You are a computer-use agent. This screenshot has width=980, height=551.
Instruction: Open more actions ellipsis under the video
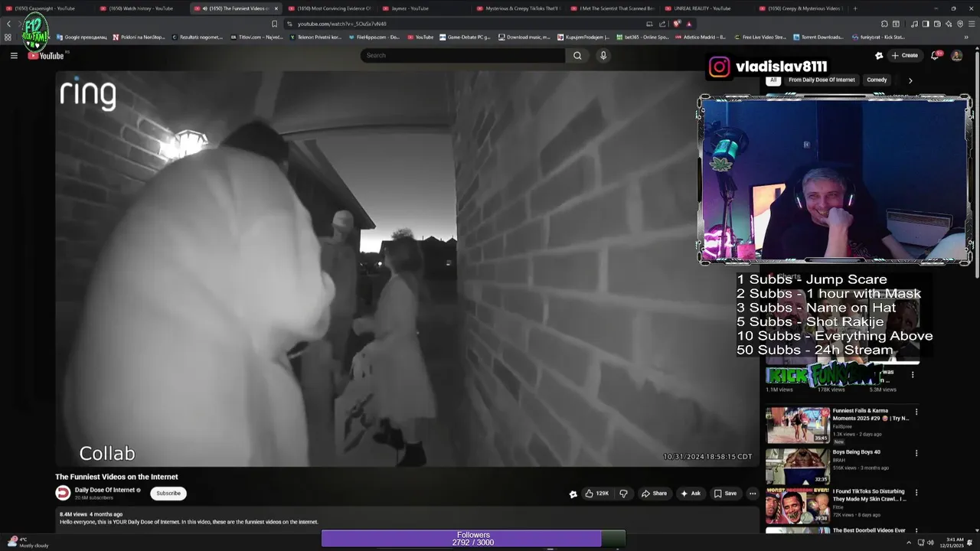[752, 494]
